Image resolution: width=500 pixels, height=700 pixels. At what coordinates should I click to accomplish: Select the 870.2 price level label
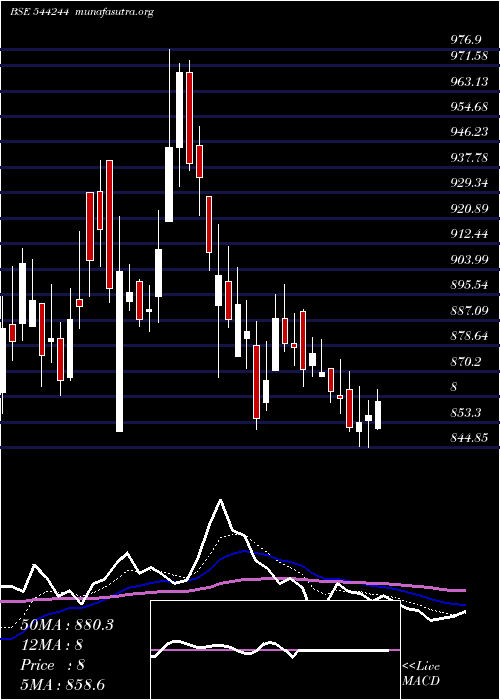click(x=466, y=361)
